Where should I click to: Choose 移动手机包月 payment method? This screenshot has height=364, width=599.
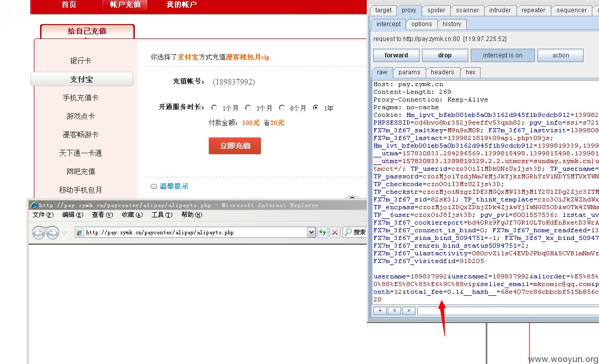pyautogui.click(x=81, y=190)
